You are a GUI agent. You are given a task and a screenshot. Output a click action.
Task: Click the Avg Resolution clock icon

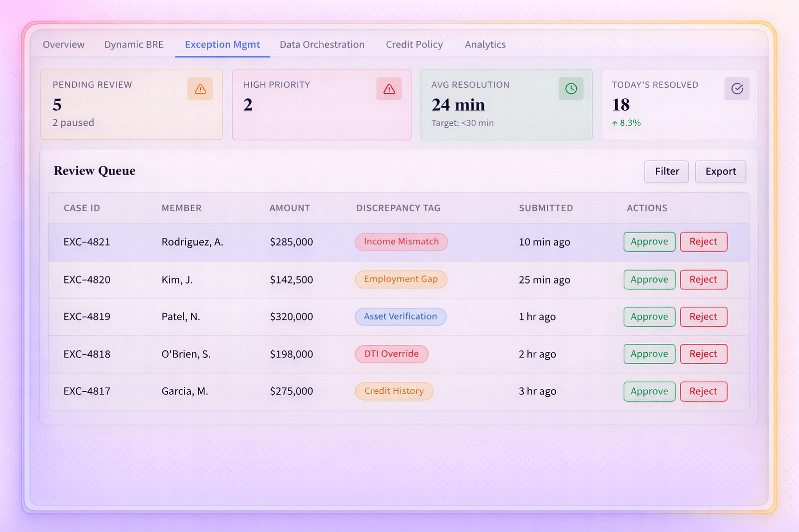click(x=571, y=88)
